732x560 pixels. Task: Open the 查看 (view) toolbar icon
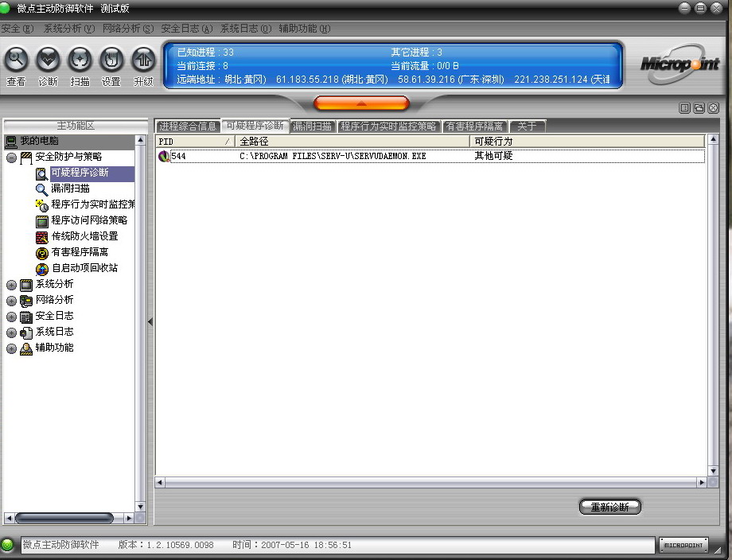tap(17, 60)
